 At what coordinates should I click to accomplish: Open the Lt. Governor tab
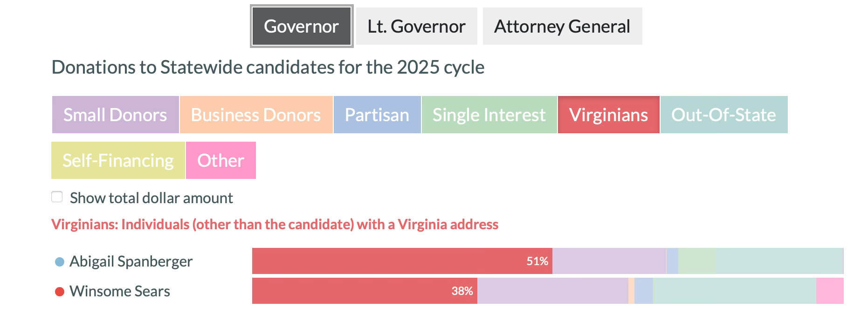tap(416, 26)
